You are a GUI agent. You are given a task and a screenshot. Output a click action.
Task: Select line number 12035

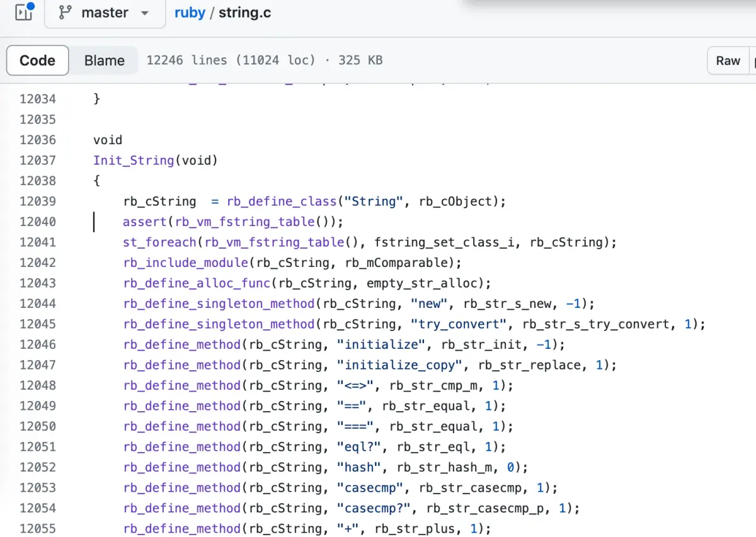point(38,119)
